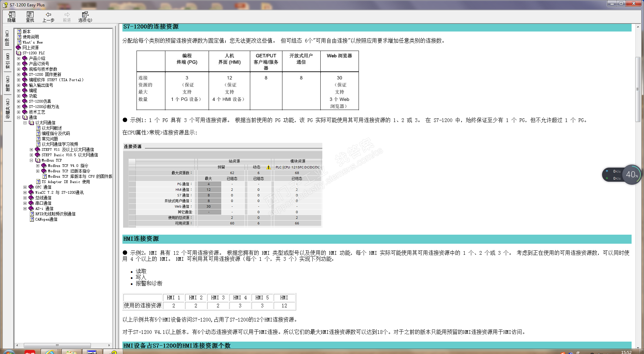
Task: Open Modbus TCP 库版本与 CPU 的固件版本 topic
Action: (x=80, y=176)
